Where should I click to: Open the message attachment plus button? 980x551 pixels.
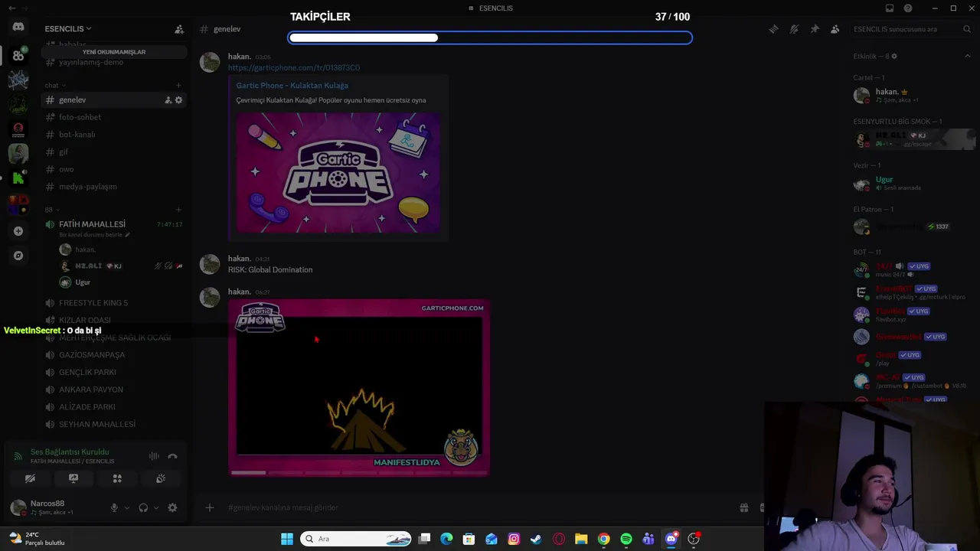[x=209, y=507]
